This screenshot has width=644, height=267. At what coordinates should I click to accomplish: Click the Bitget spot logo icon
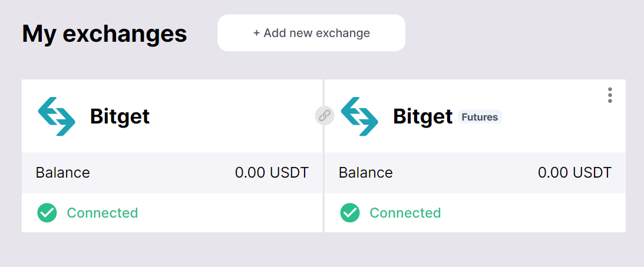point(57,116)
